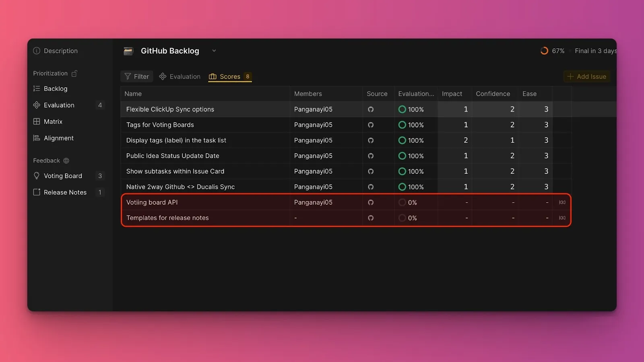Open Voting Board in sidebar
Image resolution: width=644 pixels, height=362 pixels.
pos(63,176)
